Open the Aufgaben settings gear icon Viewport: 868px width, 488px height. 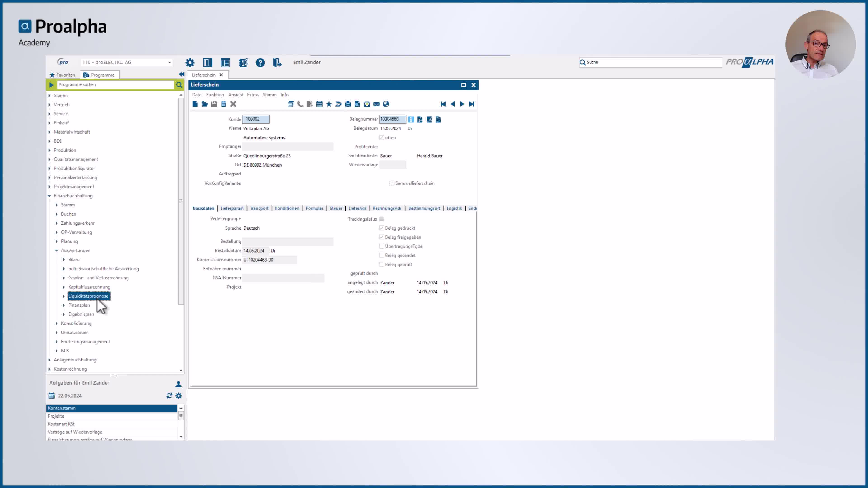[x=179, y=396]
